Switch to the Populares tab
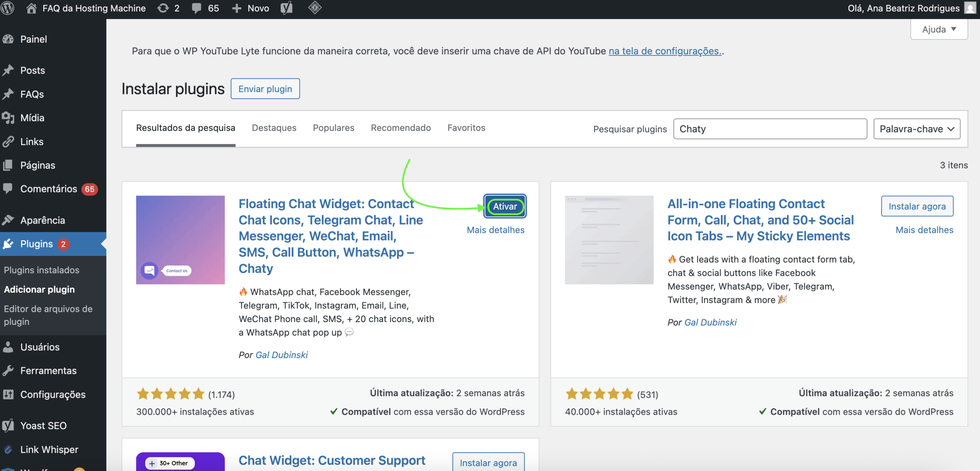The width and height of the screenshot is (980, 471). click(x=333, y=128)
